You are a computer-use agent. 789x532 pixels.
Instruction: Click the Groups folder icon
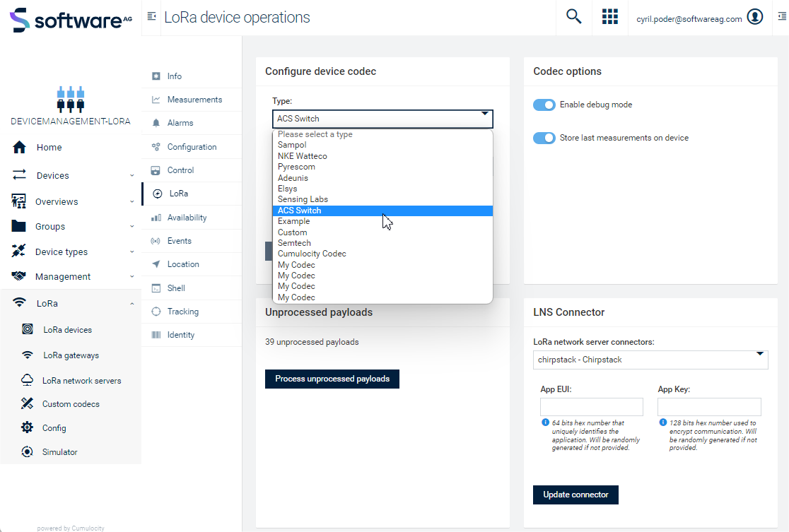coord(18,226)
